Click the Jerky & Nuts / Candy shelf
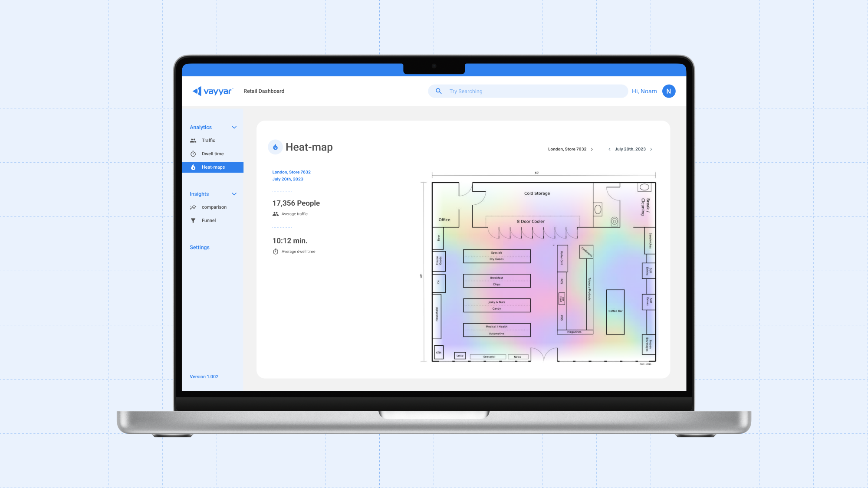Screen dimensions: 868x488 tap(497, 305)
